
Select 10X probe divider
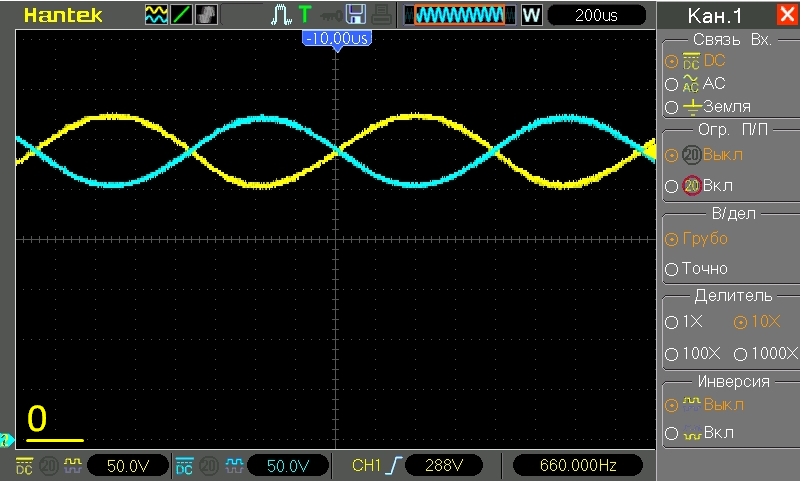pos(757,322)
